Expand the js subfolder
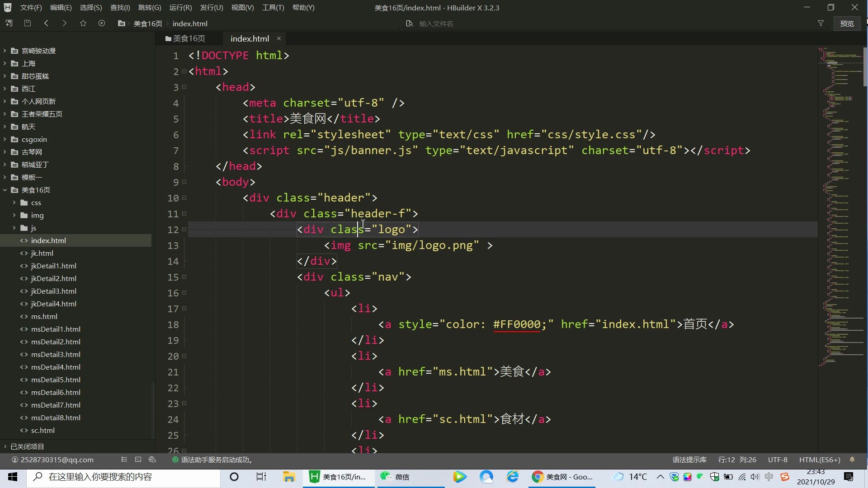The height and width of the screenshot is (488, 868). [14, 228]
